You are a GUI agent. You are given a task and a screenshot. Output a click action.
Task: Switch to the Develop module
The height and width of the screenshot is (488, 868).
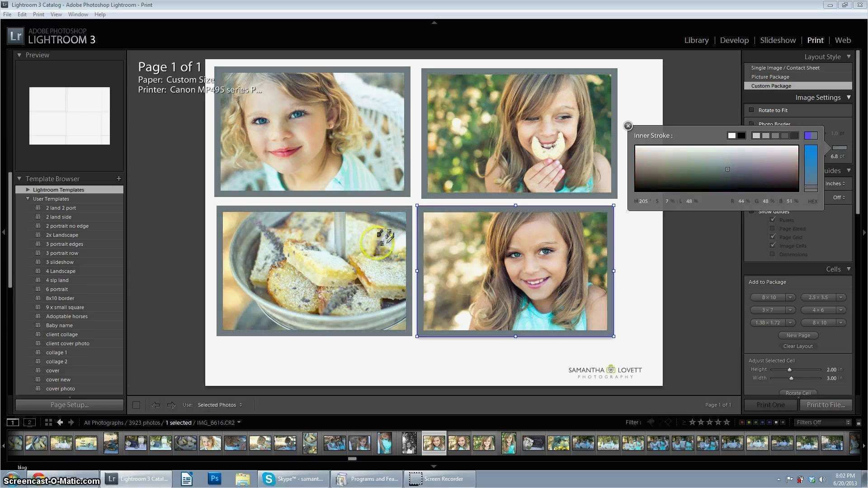pyautogui.click(x=734, y=40)
